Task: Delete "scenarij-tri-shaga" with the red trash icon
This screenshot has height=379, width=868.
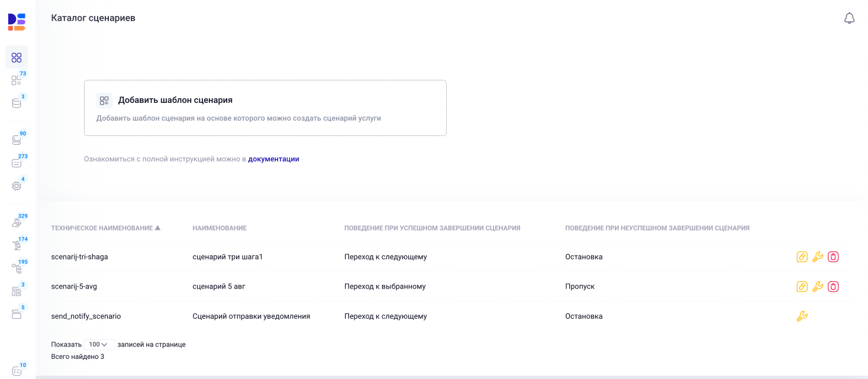Action: pos(834,257)
